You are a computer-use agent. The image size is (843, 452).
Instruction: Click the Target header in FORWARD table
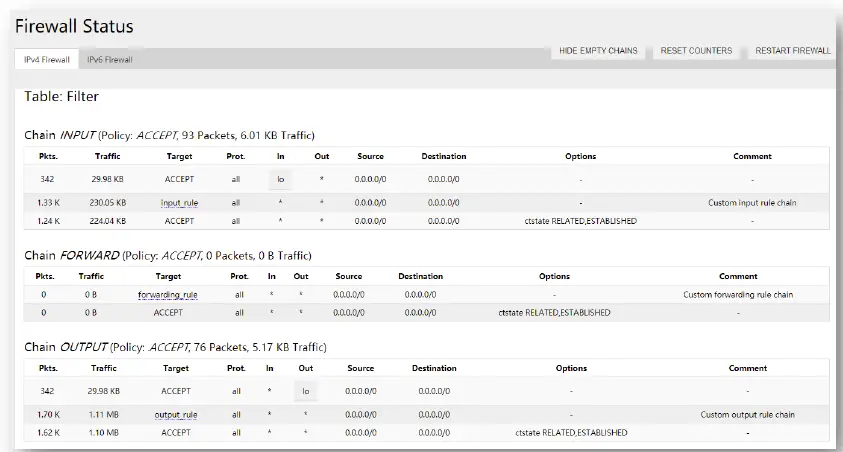point(168,276)
